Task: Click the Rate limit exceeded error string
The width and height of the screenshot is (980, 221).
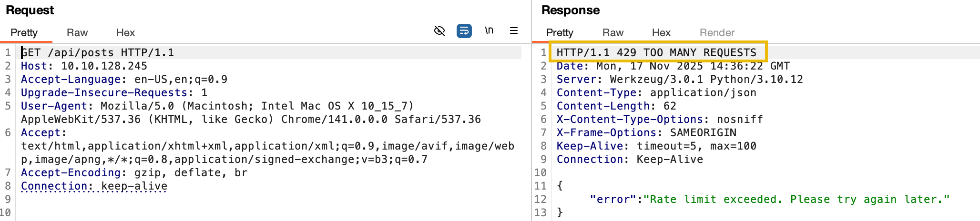Action: click(796, 199)
